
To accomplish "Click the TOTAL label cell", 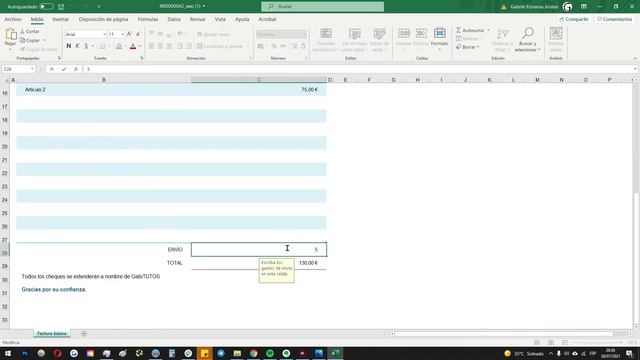I will (175, 263).
